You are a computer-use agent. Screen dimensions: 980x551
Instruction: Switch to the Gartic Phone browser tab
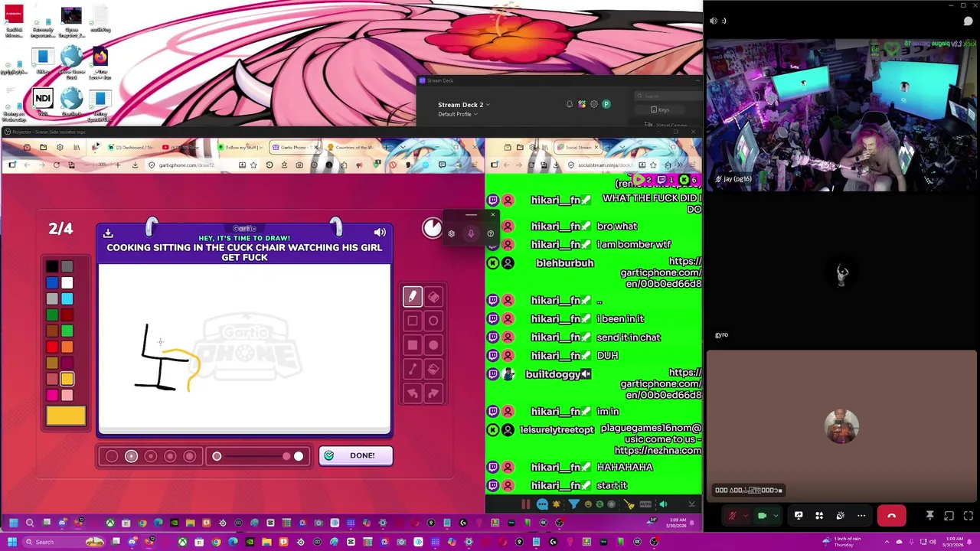click(295, 147)
